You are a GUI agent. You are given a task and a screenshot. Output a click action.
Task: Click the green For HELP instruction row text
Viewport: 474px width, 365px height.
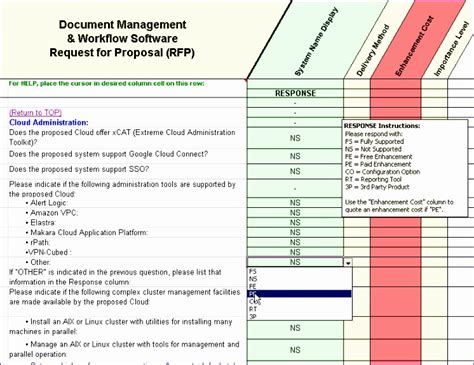coord(107,83)
